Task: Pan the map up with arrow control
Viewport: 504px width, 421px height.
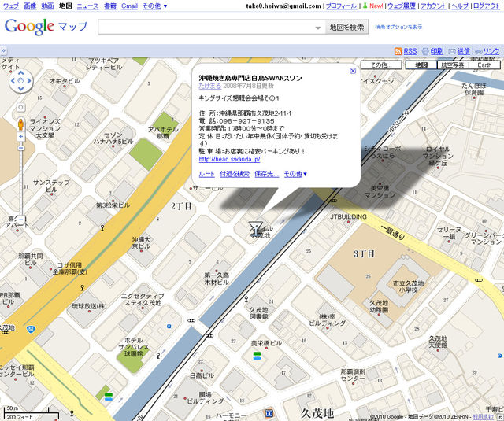Action: pyautogui.click(x=21, y=73)
